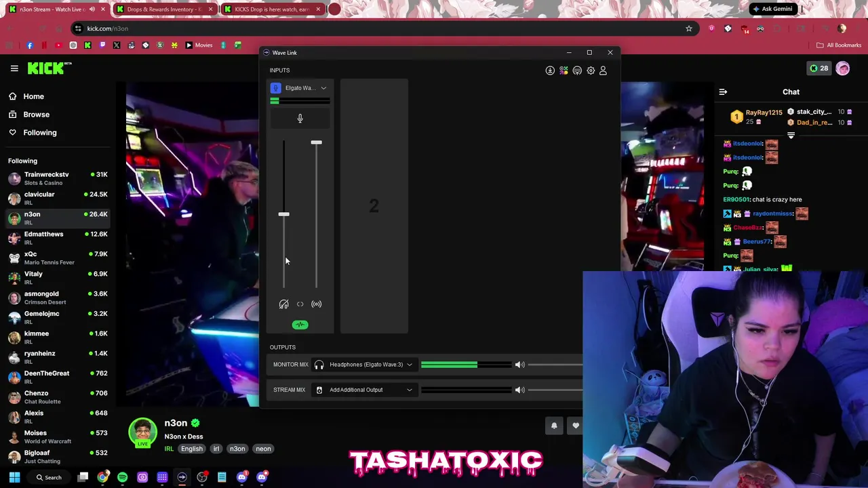The width and height of the screenshot is (868, 488).
Task: Open Wave Link account profile icon
Action: click(603, 70)
